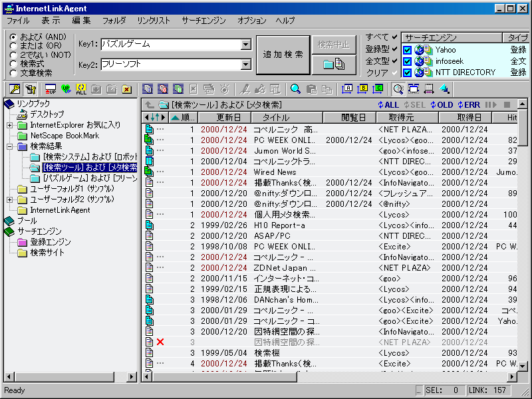532x399 pixels.
Task: Click inside the Key2 text field
Action: coord(171,65)
